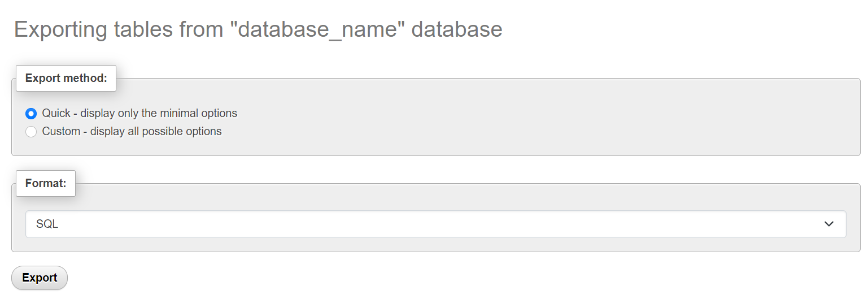Click the "Custom - display all possible options" label

pos(132,132)
